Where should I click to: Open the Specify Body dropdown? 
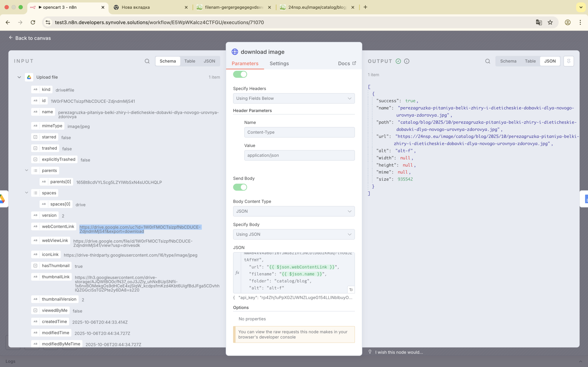[x=294, y=234]
